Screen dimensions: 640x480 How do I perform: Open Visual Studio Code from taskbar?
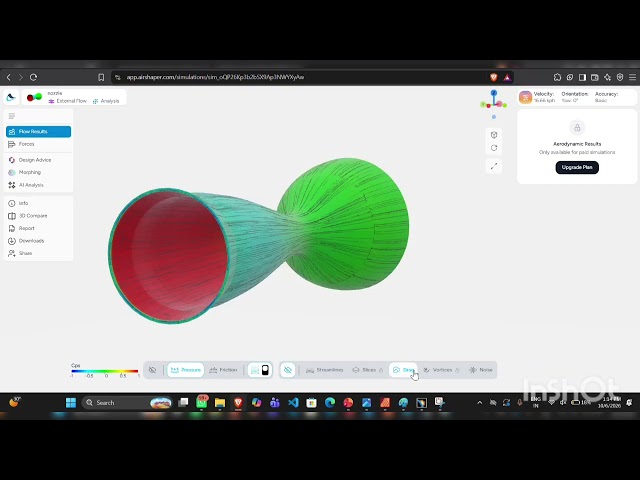(293, 403)
